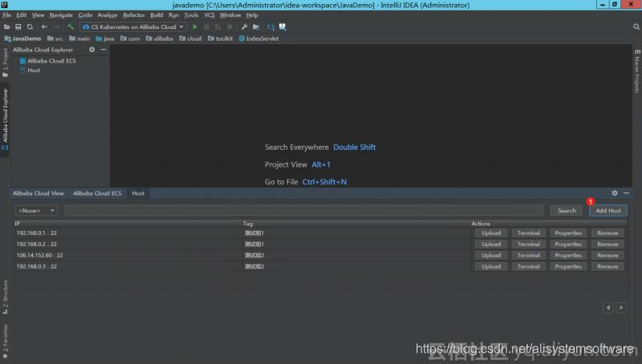The image size is (642, 364).
Task: Click the Debug bug icon
Action: 206,27
